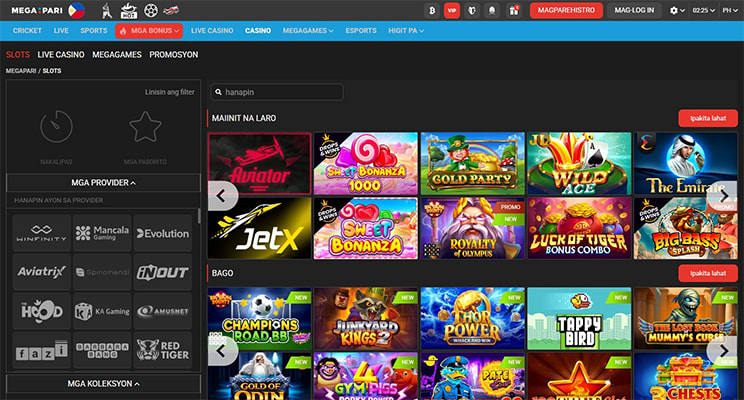Open the Hot games icon
Screen dimensions: 744x400
click(129, 10)
